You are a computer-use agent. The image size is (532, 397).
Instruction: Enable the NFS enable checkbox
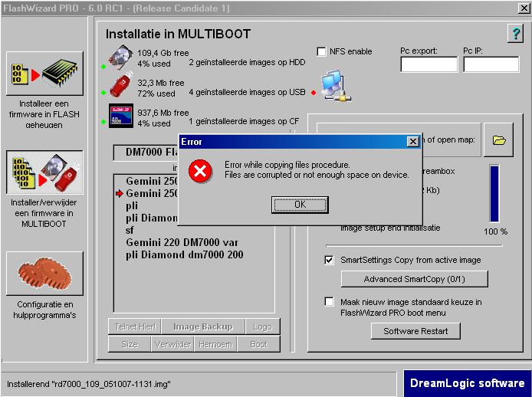[321, 51]
